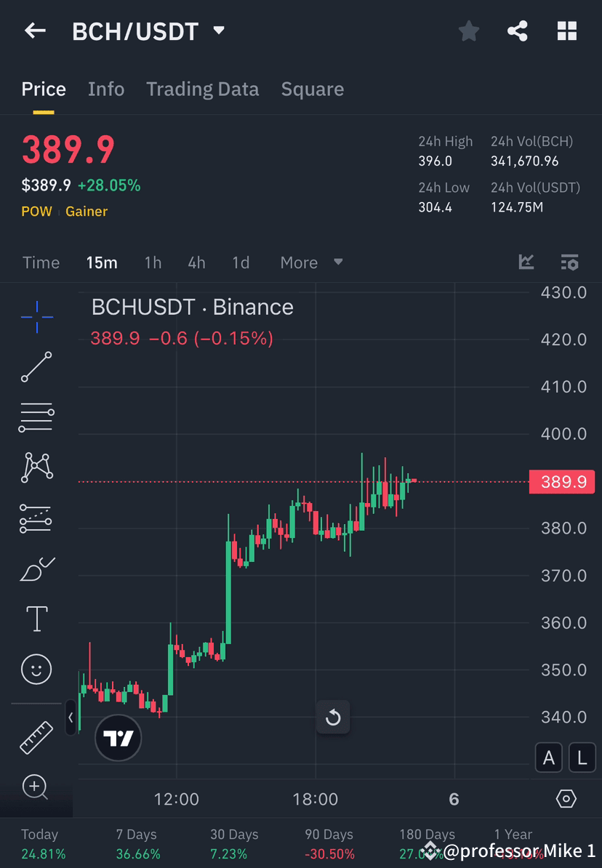Expand the More timeframe dropdown

(x=310, y=262)
